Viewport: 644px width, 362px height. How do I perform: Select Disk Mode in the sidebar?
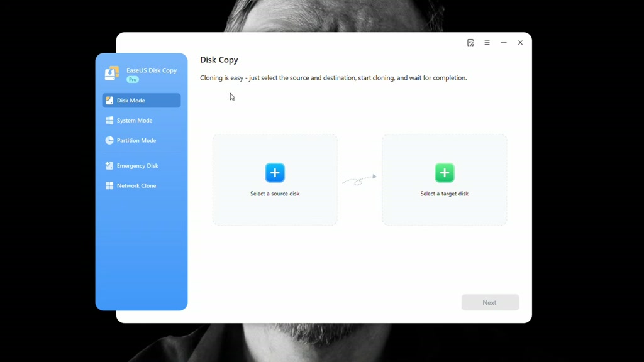click(142, 101)
